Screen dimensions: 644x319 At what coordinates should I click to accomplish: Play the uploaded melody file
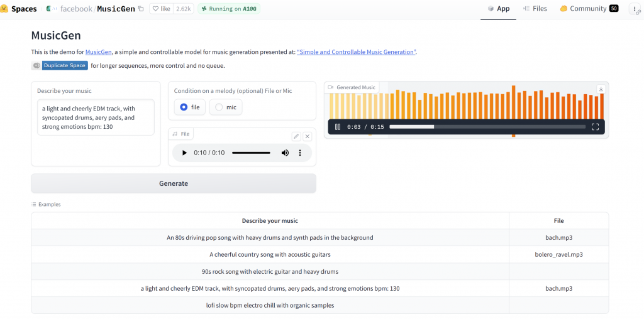[x=184, y=153]
